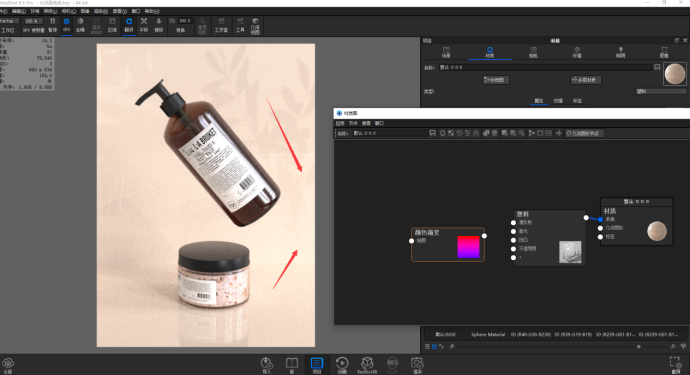
Task: Switch to the Material tab in project panel
Action: pyautogui.click(x=489, y=52)
